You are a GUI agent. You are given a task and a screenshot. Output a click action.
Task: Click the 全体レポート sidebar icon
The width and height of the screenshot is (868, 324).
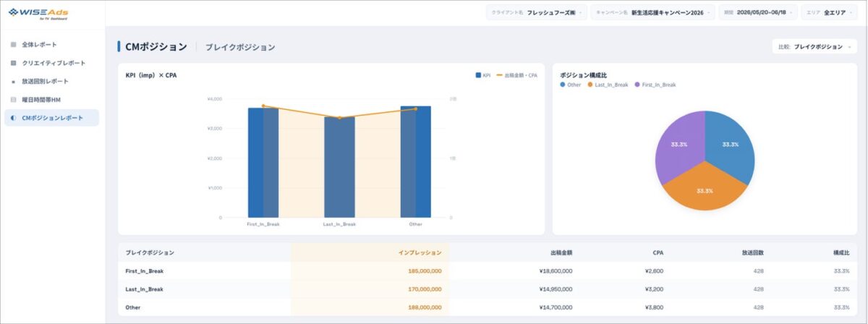(x=13, y=45)
